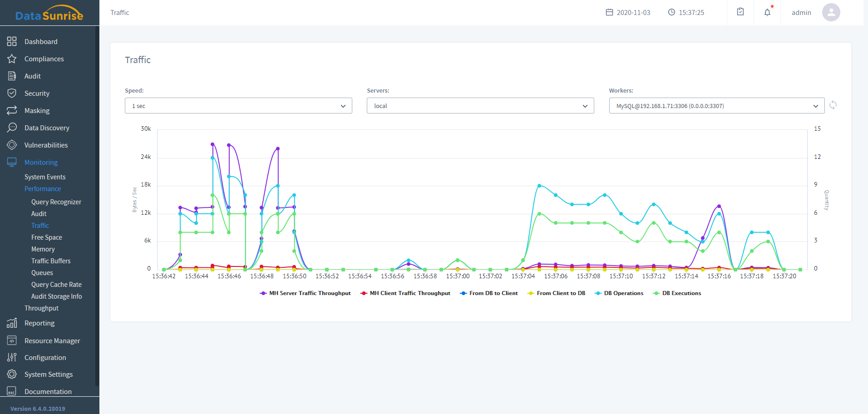This screenshot has height=414, width=868.
Task: Click the DataSunrise logo
Action: 49,14
